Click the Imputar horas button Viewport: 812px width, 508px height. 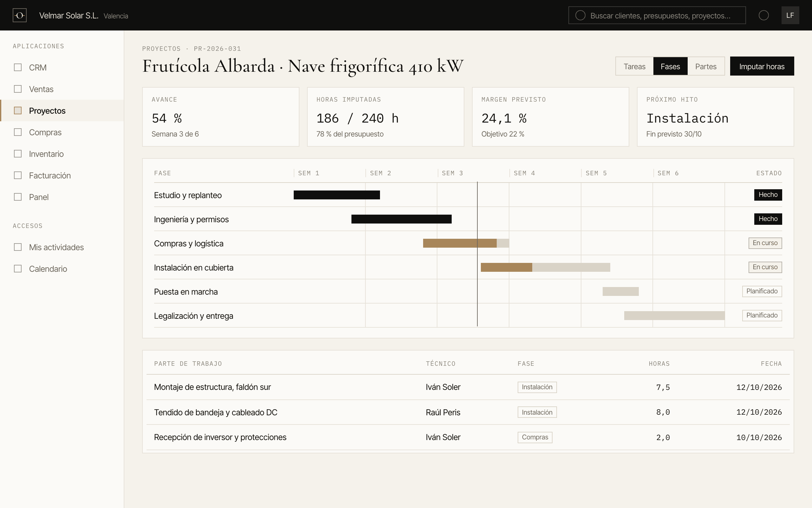pos(762,66)
